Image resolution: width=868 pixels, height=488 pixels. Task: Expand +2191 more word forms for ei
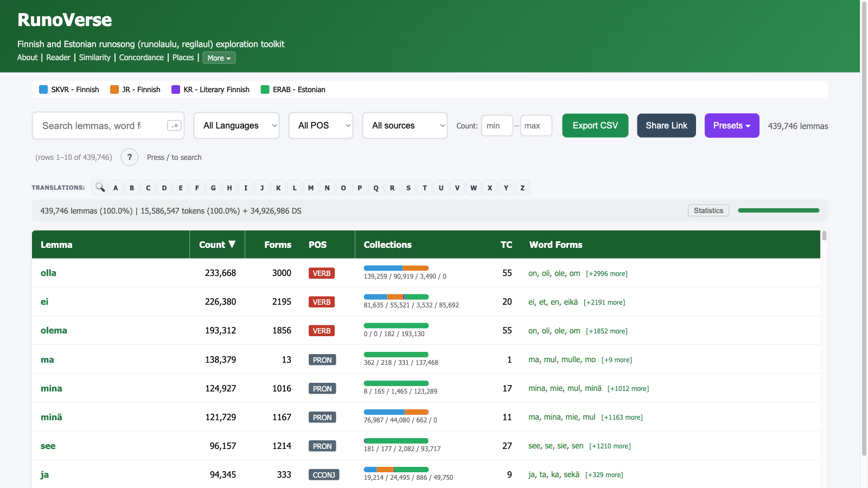(x=604, y=303)
